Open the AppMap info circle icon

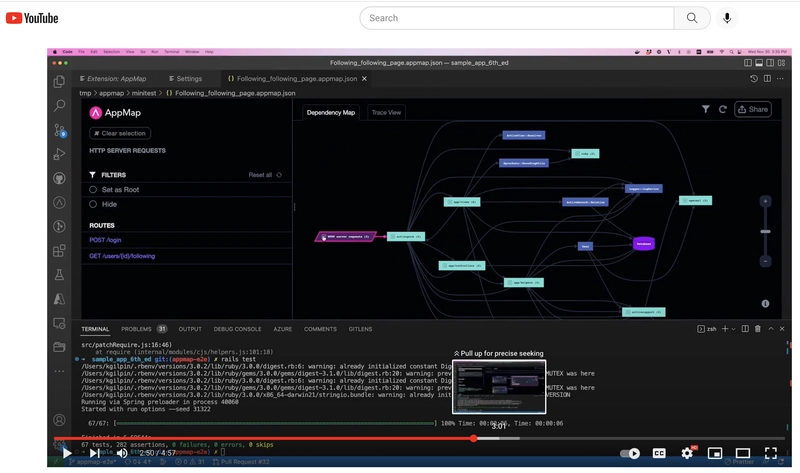[765, 304]
